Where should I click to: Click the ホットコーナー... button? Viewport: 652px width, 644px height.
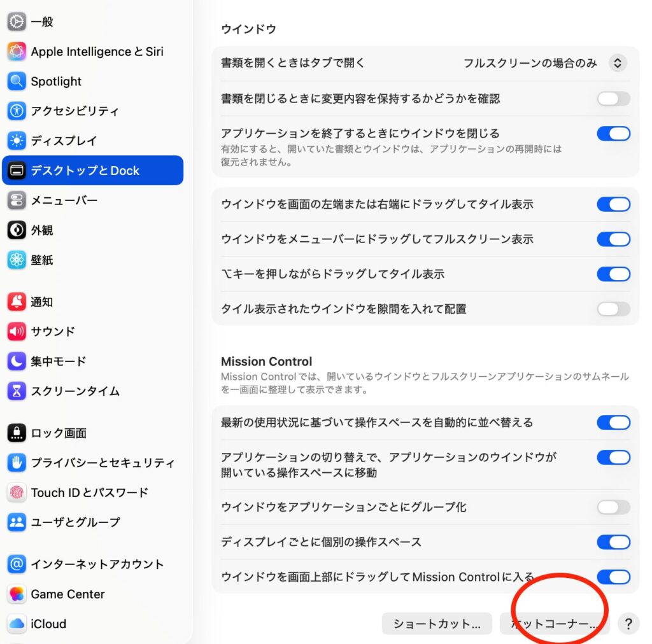[x=555, y=624]
